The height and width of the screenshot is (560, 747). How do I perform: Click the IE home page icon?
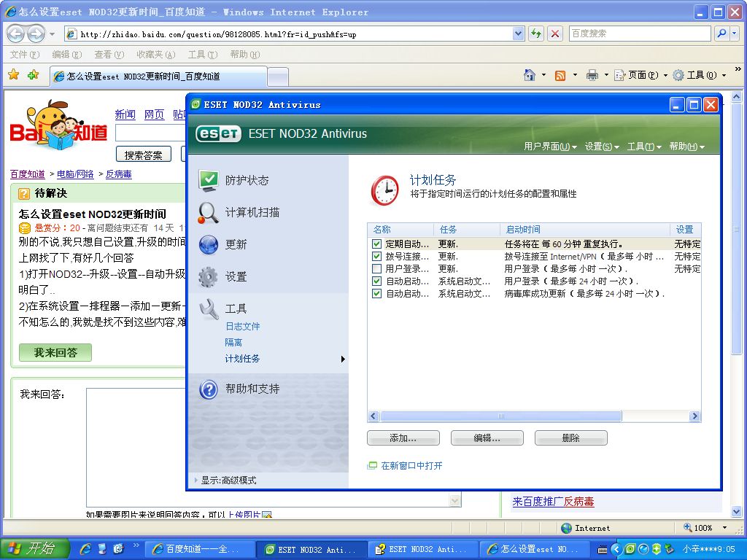click(530, 75)
